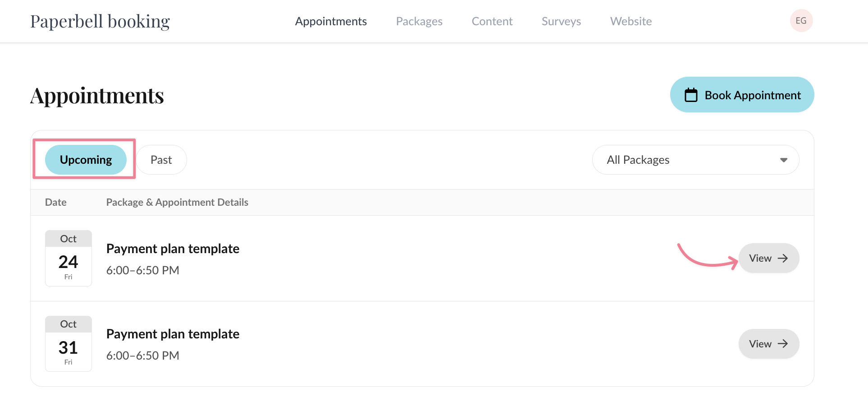868x416 pixels.
Task: Navigate to the Packages page
Action: click(x=419, y=21)
